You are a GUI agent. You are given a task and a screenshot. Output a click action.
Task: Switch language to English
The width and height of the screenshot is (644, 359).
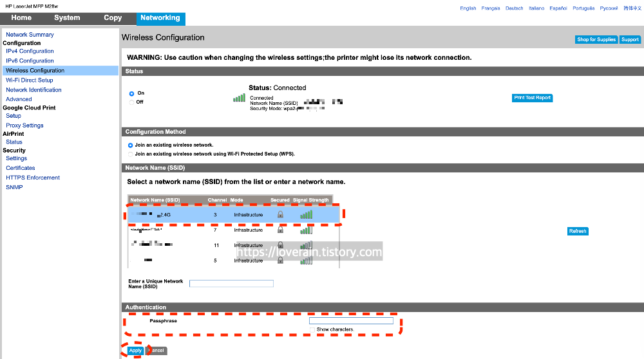pos(468,8)
